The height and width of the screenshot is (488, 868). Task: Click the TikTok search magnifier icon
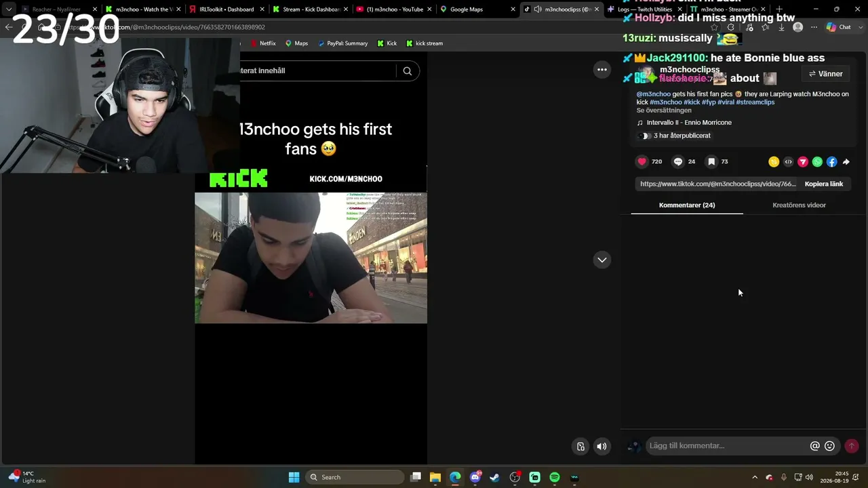coord(407,70)
